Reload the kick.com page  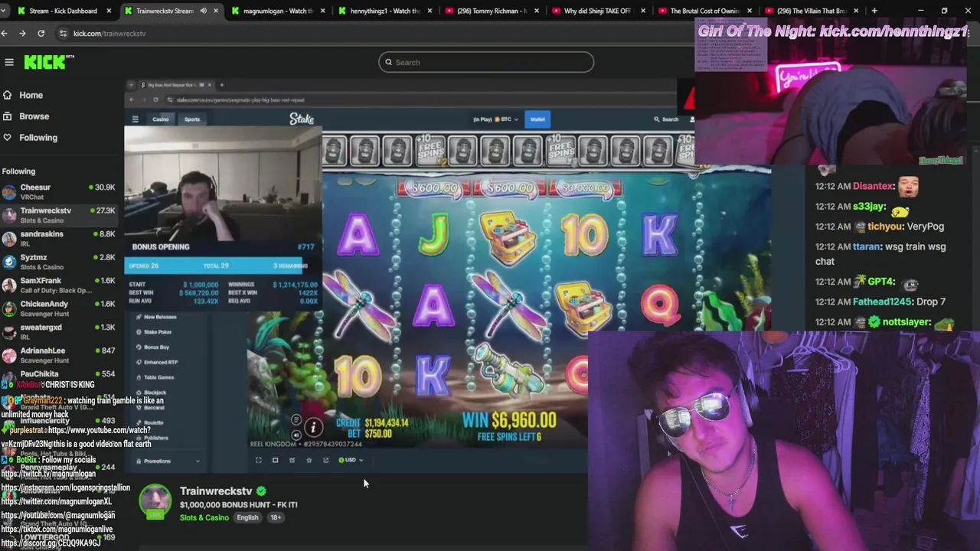41,34
